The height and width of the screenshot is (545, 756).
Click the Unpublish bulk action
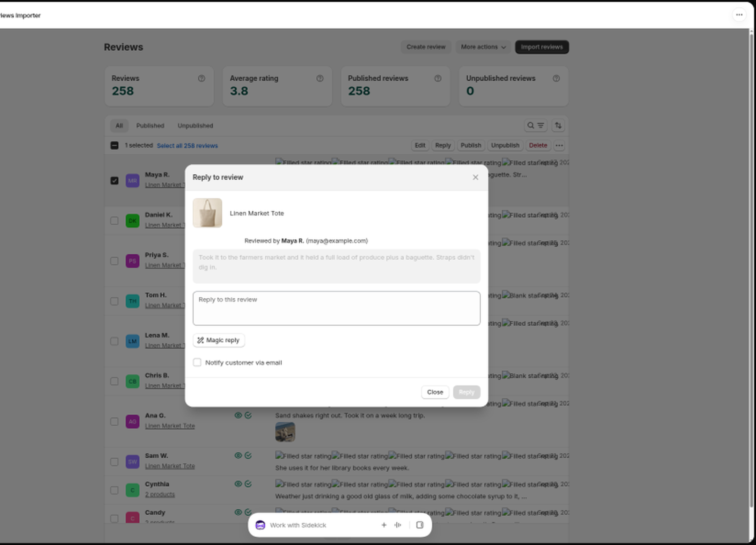(505, 145)
